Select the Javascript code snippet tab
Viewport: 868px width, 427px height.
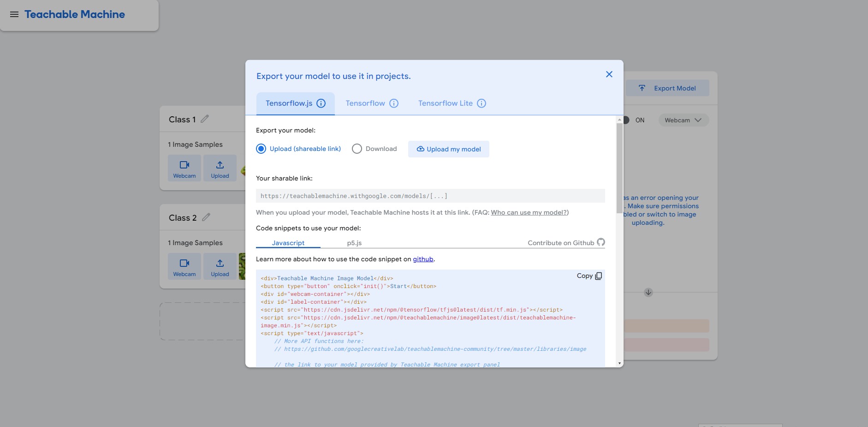(288, 243)
